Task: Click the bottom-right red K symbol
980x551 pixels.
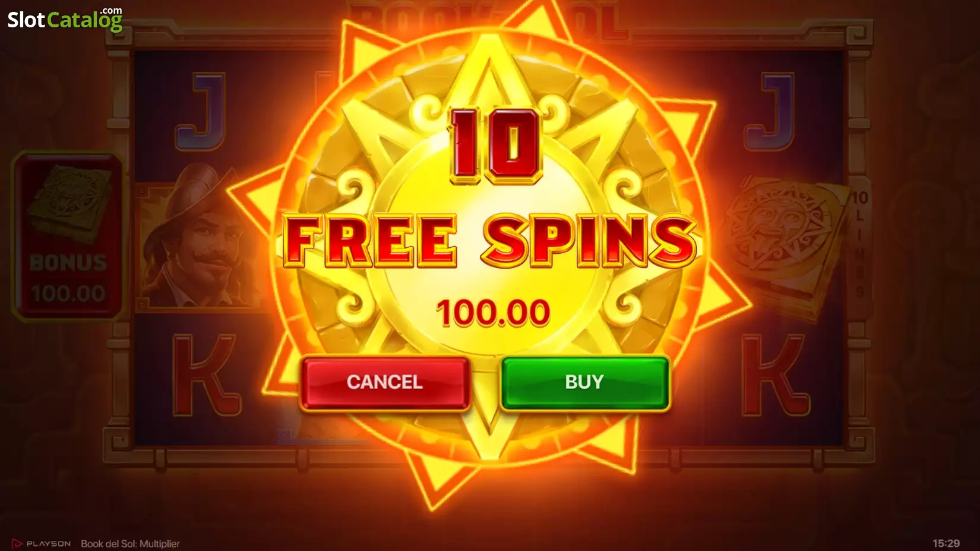Action: click(x=775, y=375)
